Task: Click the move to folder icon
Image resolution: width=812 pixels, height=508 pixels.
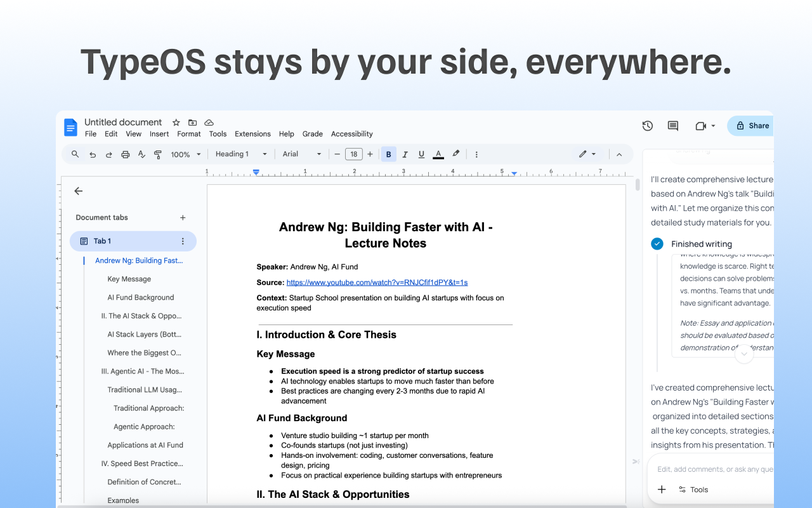Action: click(192, 123)
